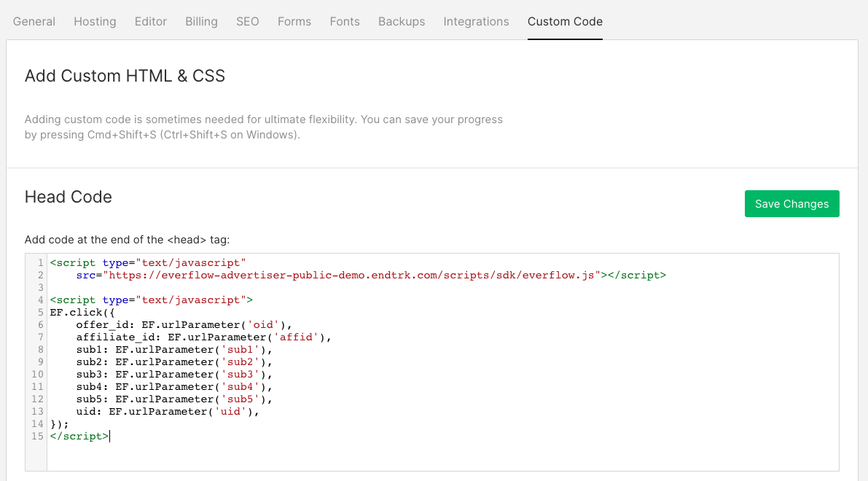Open the Editor tab

tap(151, 22)
